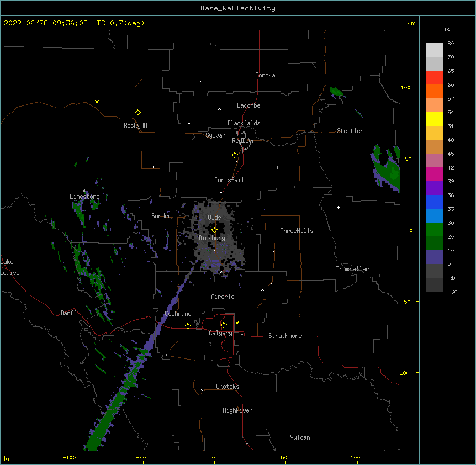Screen dimensions: 476x465
Task: Click the Ponoka town label
Action: coord(265,75)
